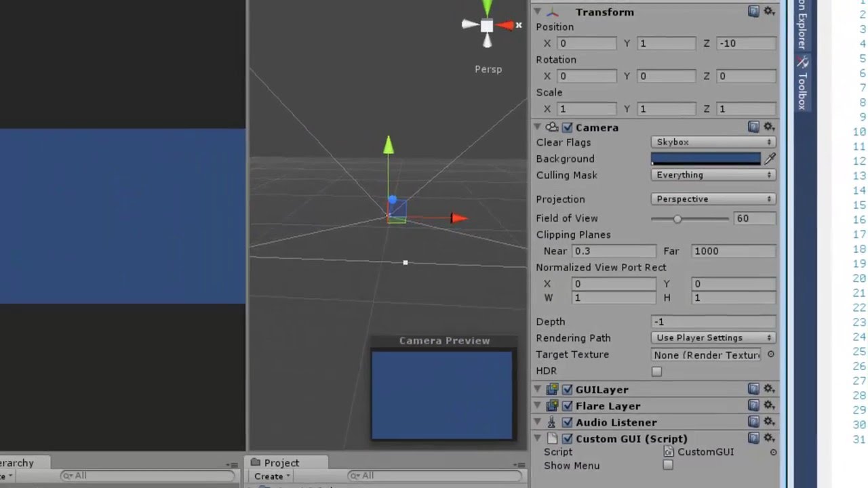Disable the Audio Listener checkbox

(568, 422)
